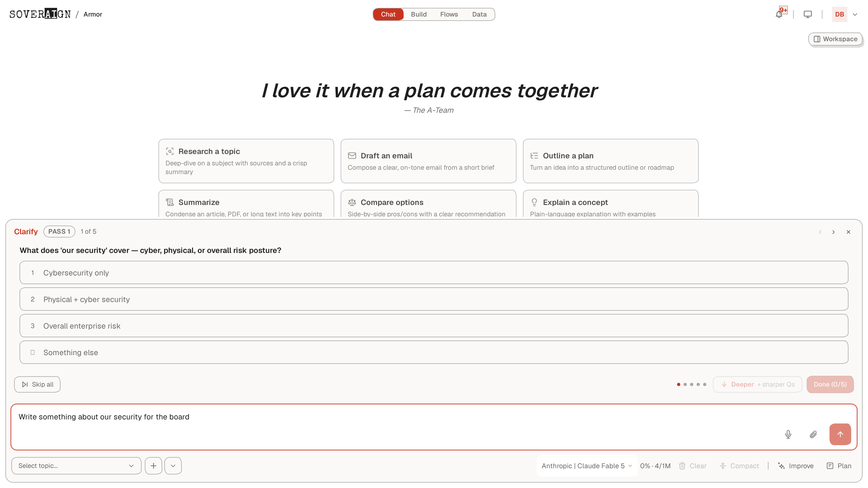Choose the Something else option
Viewport: 868px width, 488px height.
[x=434, y=352]
